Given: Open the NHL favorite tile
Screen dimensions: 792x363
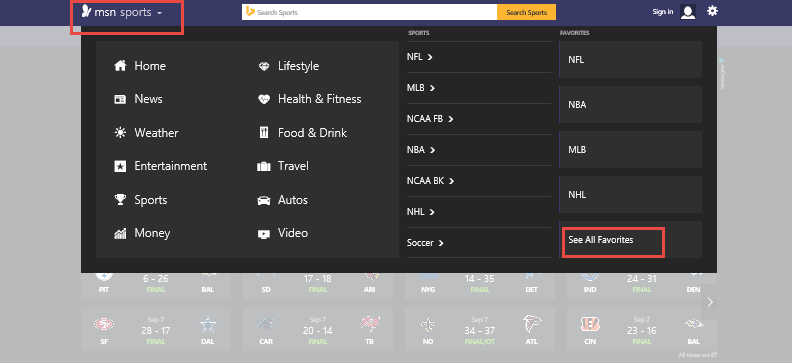Looking at the screenshot, I should (630, 194).
